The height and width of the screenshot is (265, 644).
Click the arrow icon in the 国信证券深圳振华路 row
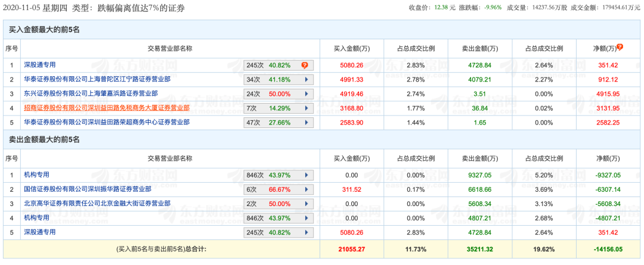[x=306, y=189]
